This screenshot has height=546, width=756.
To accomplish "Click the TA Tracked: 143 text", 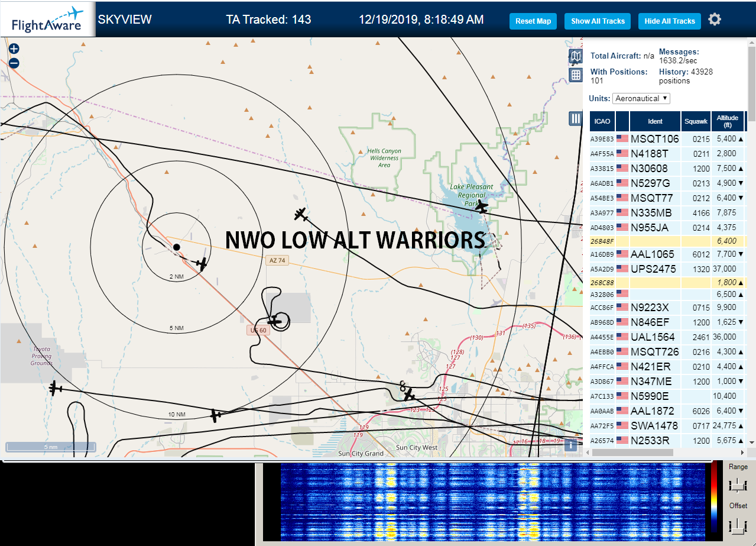I will point(268,20).
